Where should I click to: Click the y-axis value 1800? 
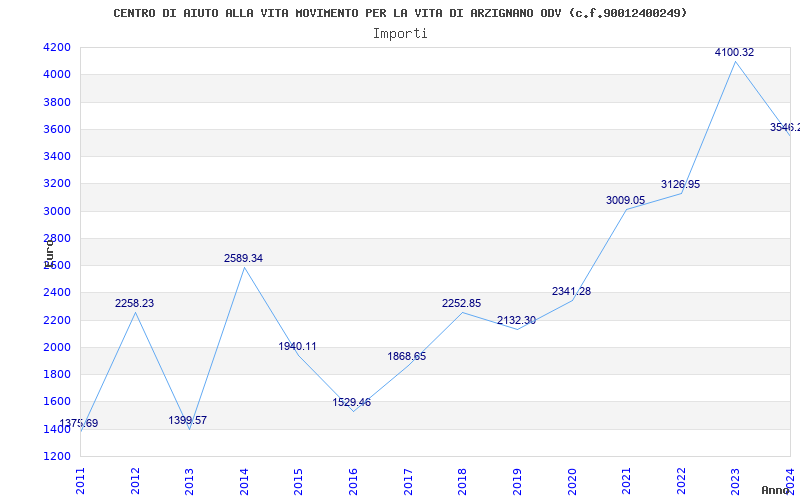click(57, 374)
